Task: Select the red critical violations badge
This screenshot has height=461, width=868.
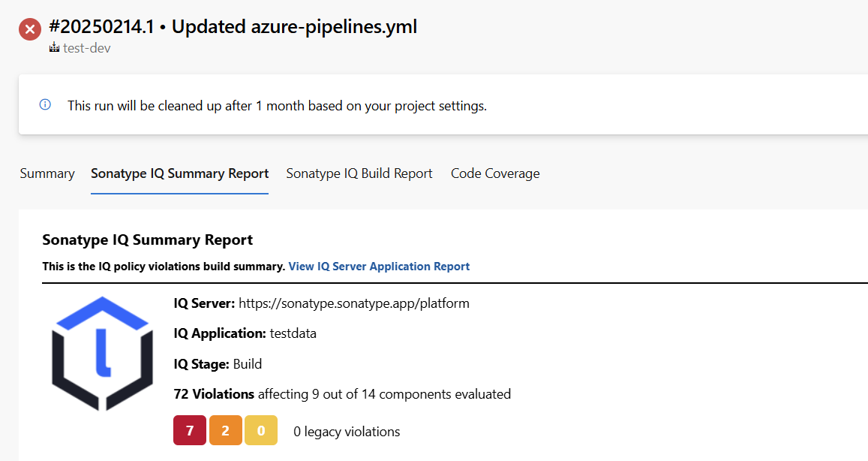Action: tap(189, 430)
